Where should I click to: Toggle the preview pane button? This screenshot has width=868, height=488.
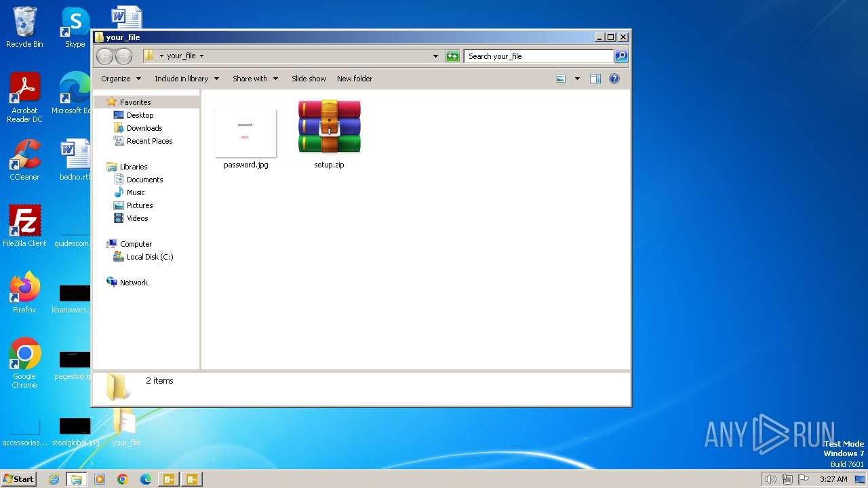(x=595, y=79)
